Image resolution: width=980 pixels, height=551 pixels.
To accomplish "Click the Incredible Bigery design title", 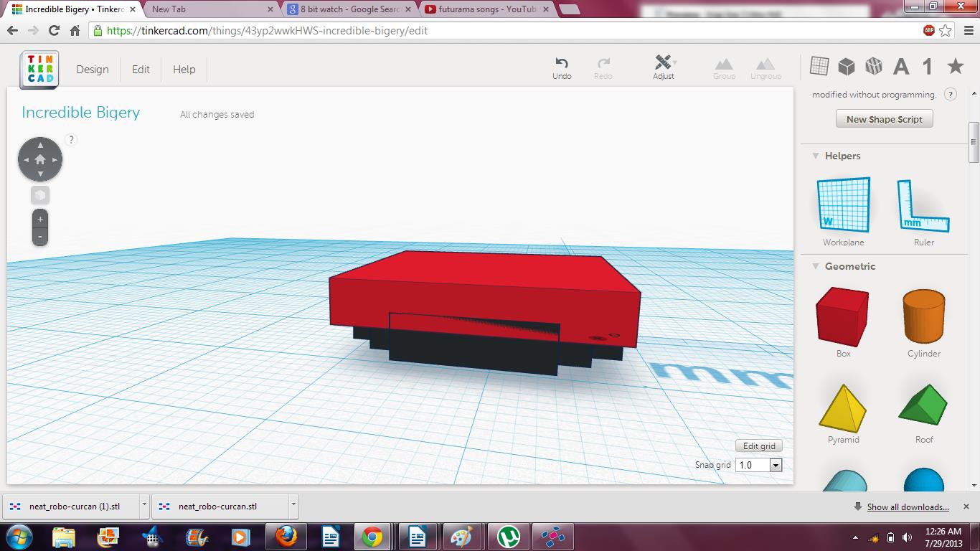I will point(80,113).
